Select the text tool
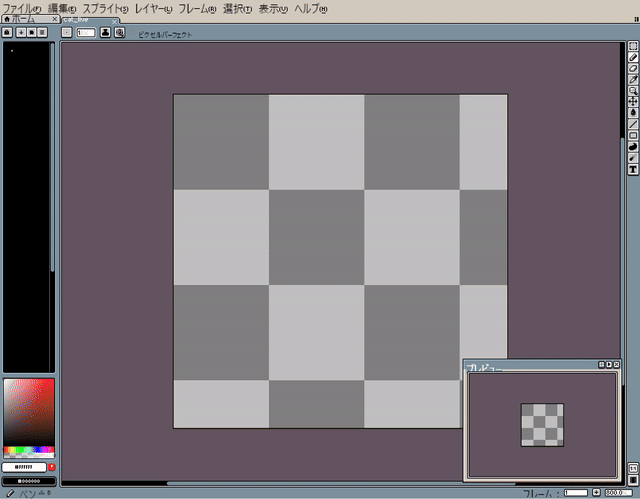This screenshot has height=499, width=640. [633, 169]
